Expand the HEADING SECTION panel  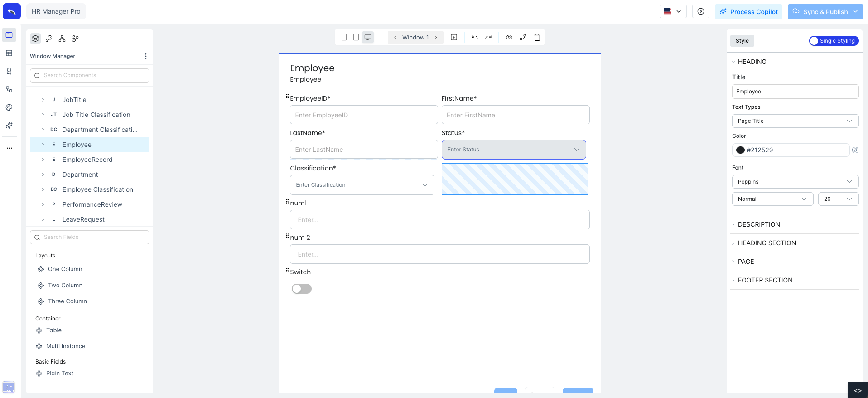point(795,243)
